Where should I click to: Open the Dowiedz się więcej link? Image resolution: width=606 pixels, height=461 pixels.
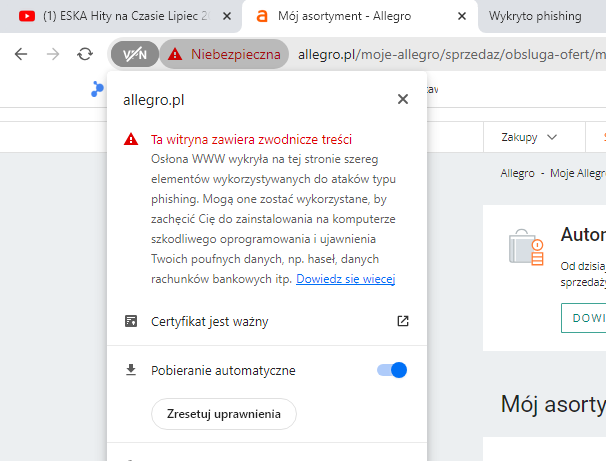coord(346,279)
